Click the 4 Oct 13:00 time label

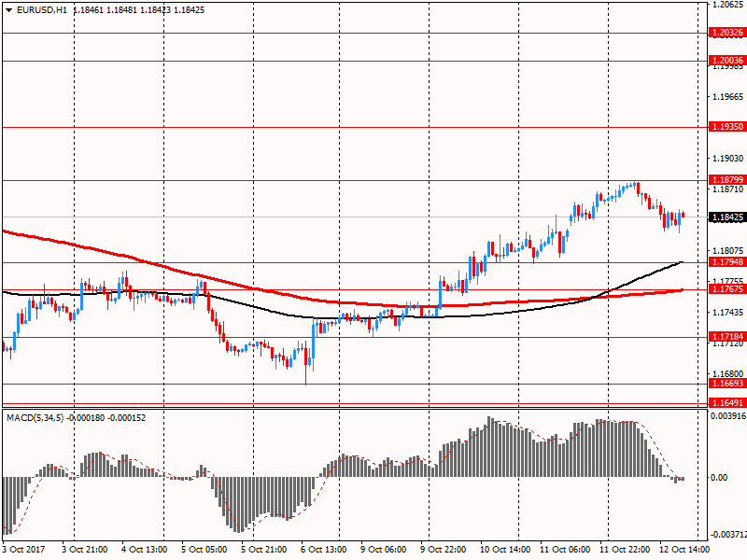[x=145, y=550]
